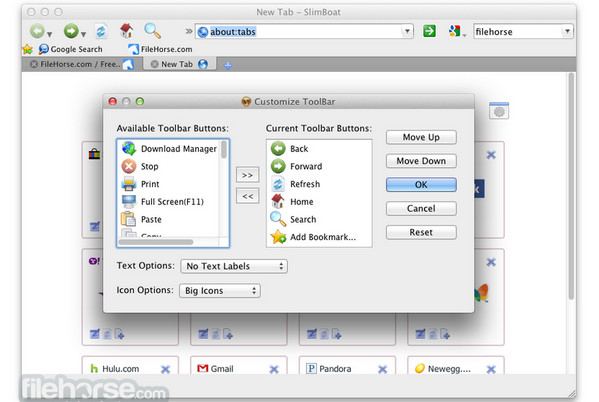The width and height of the screenshot is (599, 402).
Task: Open the address bar dropdown arrow
Action: 407,31
